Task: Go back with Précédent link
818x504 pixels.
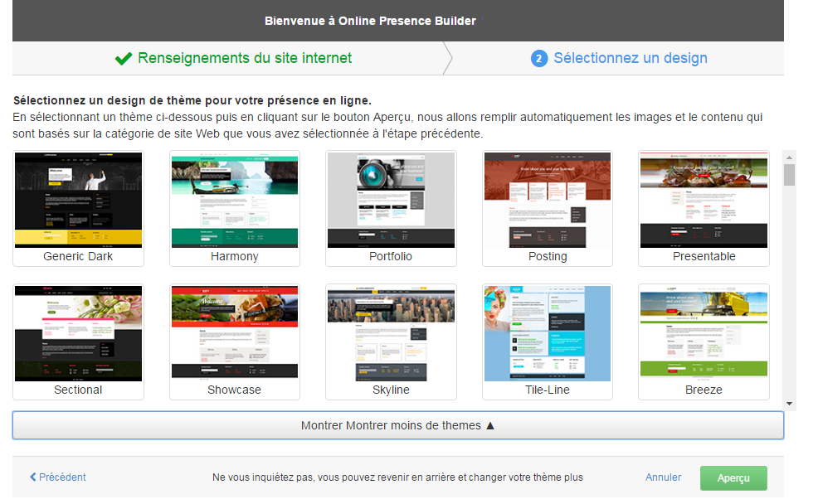Action: click(58, 477)
